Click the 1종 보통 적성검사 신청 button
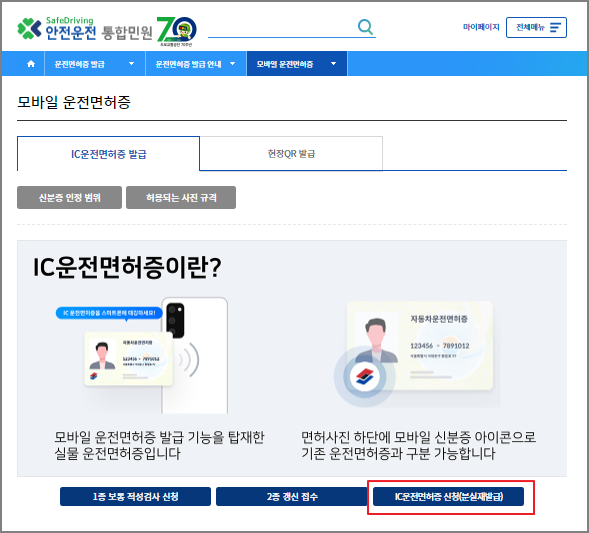This screenshot has width=589, height=533. (135, 497)
